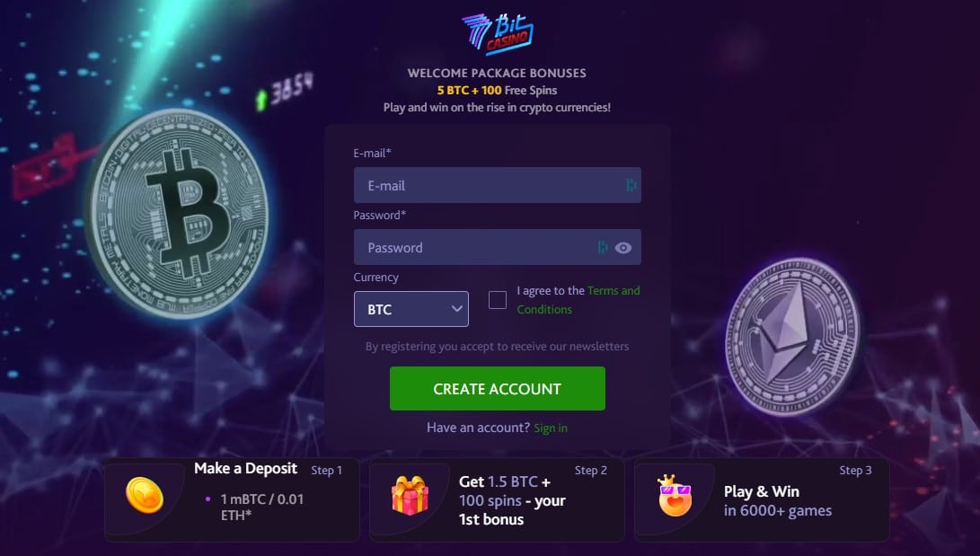Click the password manager icon in E-mail field
980x556 pixels.
pos(631,185)
